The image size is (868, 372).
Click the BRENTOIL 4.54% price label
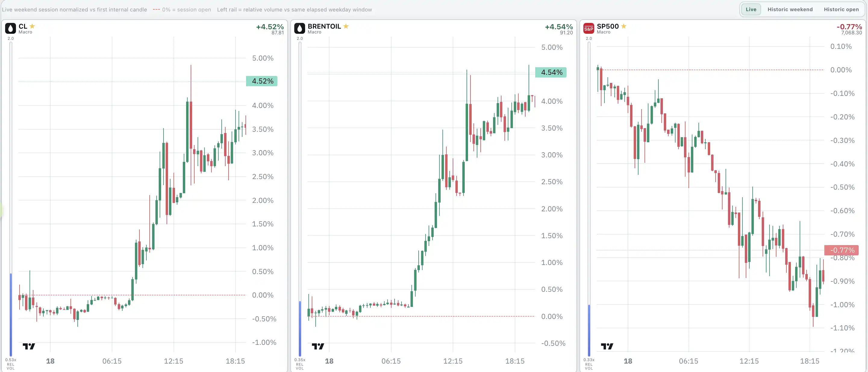551,72
